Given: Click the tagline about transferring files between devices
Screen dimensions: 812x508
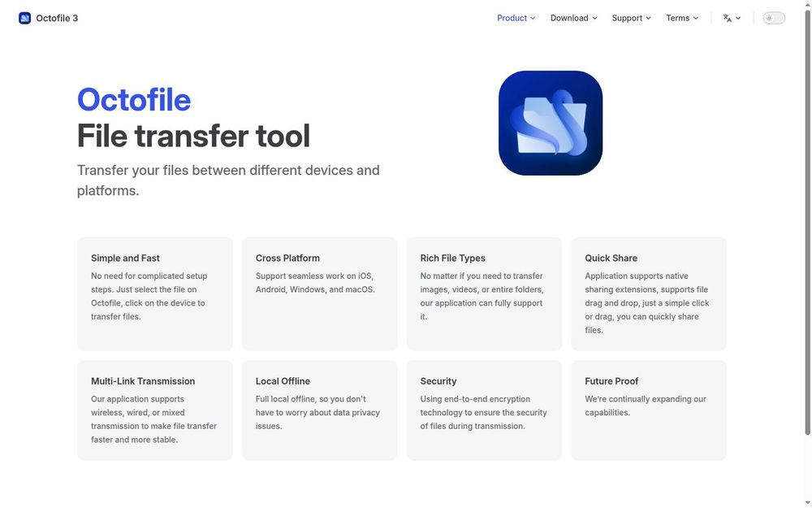Looking at the screenshot, I should pos(228,180).
